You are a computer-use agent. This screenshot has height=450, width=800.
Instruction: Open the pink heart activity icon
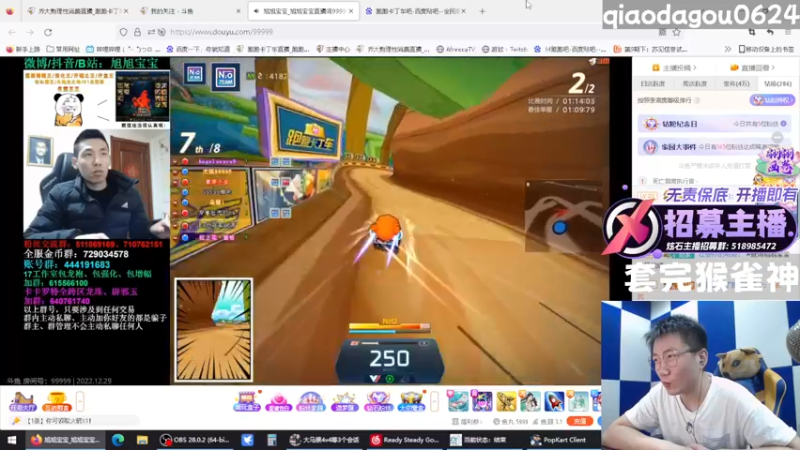point(279,402)
